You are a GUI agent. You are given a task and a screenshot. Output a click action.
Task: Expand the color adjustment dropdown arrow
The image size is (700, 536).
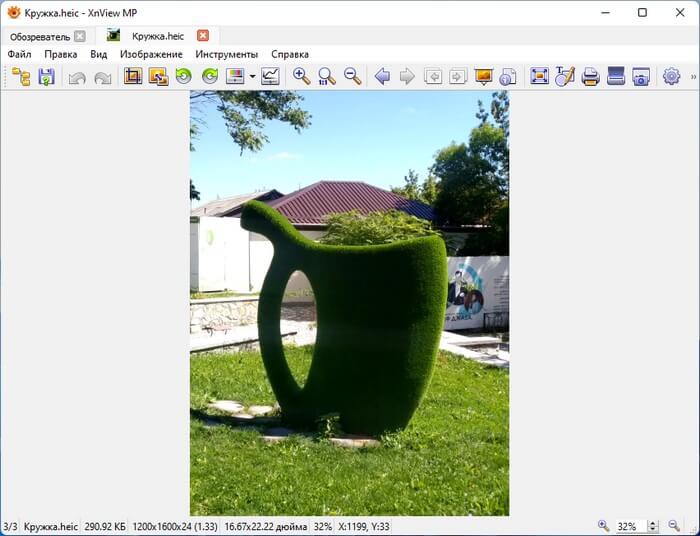click(253, 77)
